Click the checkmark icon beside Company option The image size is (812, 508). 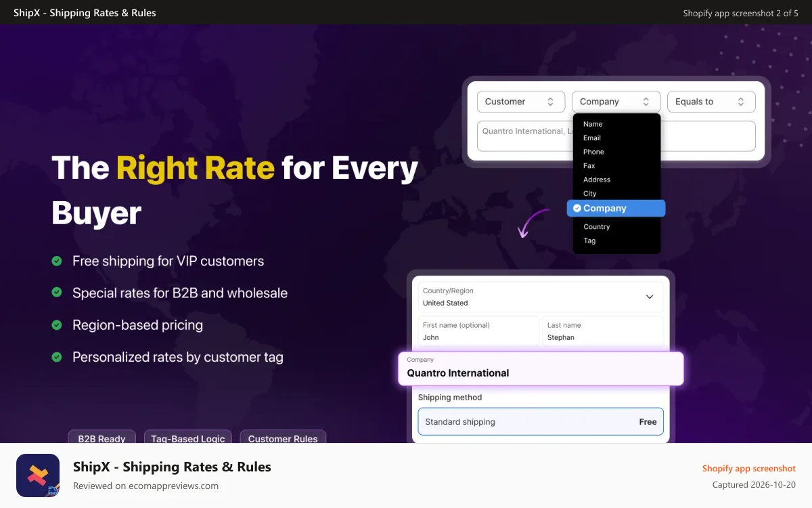click(577, 209)
